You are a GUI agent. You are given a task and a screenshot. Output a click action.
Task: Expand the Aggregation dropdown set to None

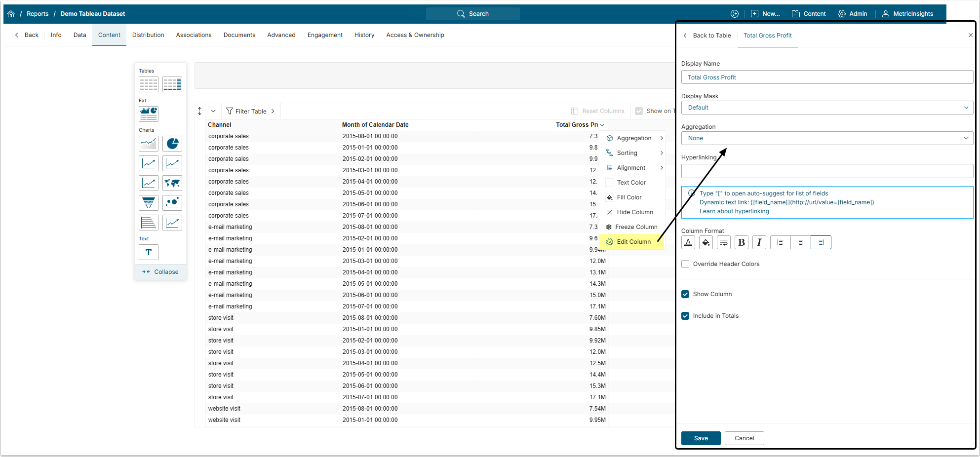pyautogui.click(x=827, y=138)
